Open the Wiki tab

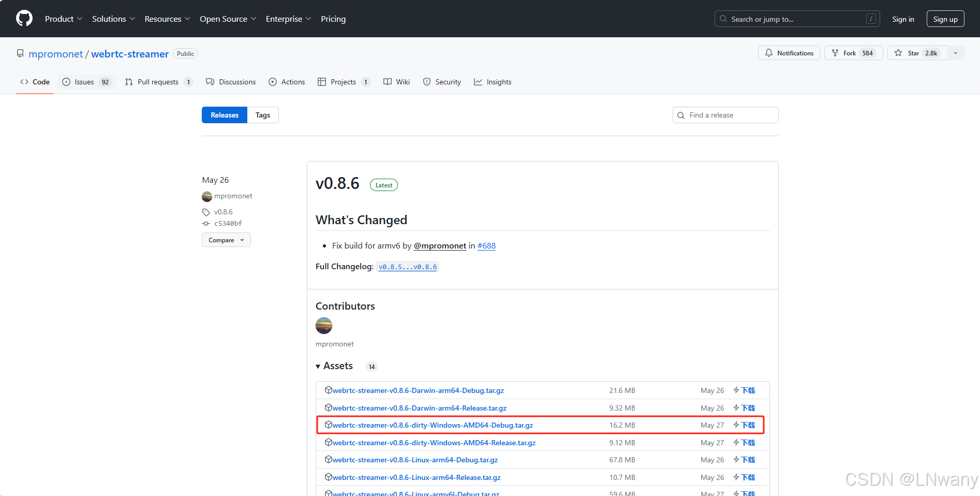click(396, 82)
